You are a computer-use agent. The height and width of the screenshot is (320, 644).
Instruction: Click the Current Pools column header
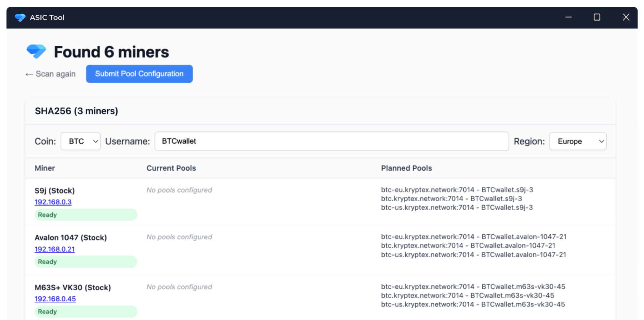[x=171, y=168]
